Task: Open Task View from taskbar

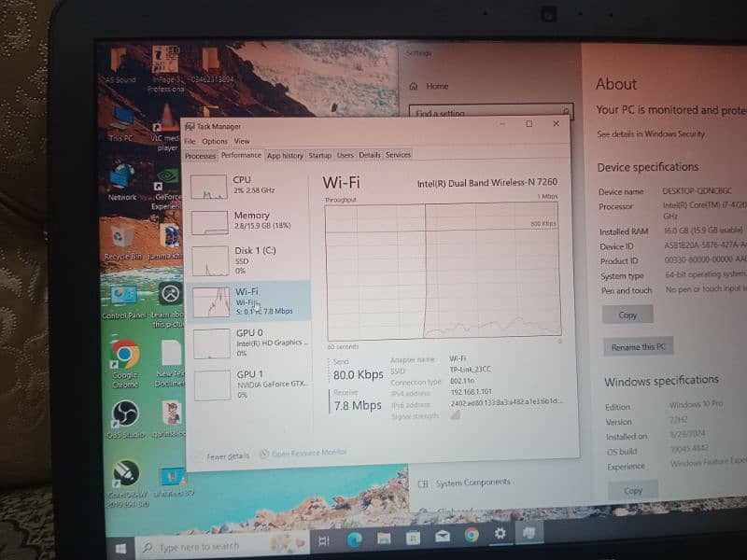Action: click(x=324, y=540)
